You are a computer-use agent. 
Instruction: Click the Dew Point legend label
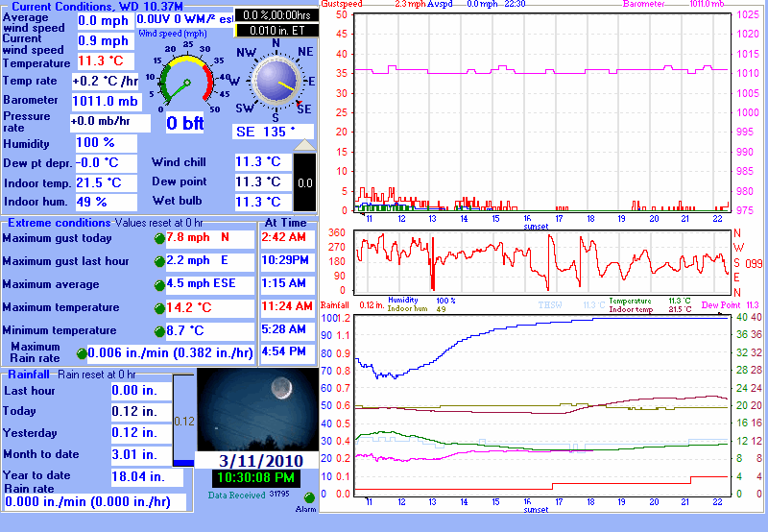pos(721,305)
